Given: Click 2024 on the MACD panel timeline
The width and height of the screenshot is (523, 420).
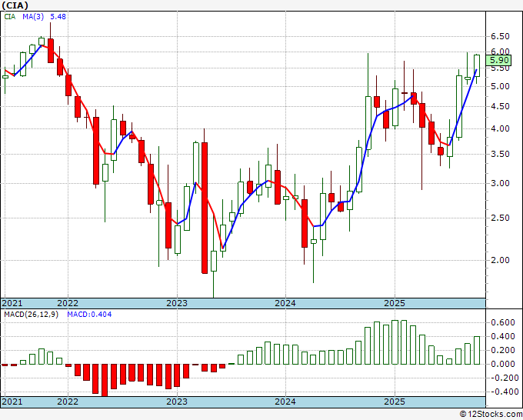Looking at the screenshot, I should 285,402.
